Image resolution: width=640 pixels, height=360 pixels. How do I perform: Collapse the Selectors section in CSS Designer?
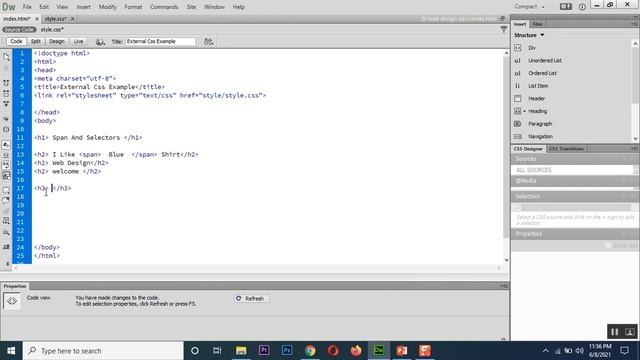[527, 196]
